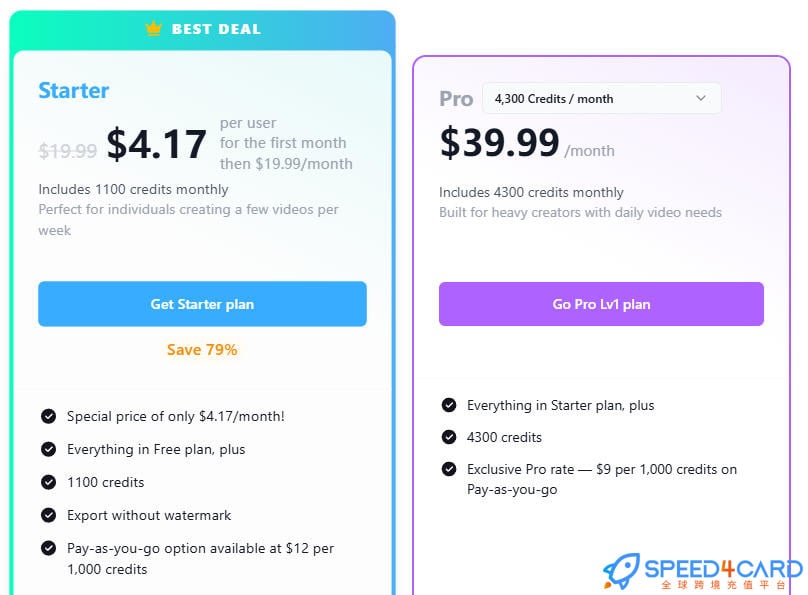
Task: Click checkmark icon next to 1100 credits
Action: pyautogui.click(x=48, y=482)
